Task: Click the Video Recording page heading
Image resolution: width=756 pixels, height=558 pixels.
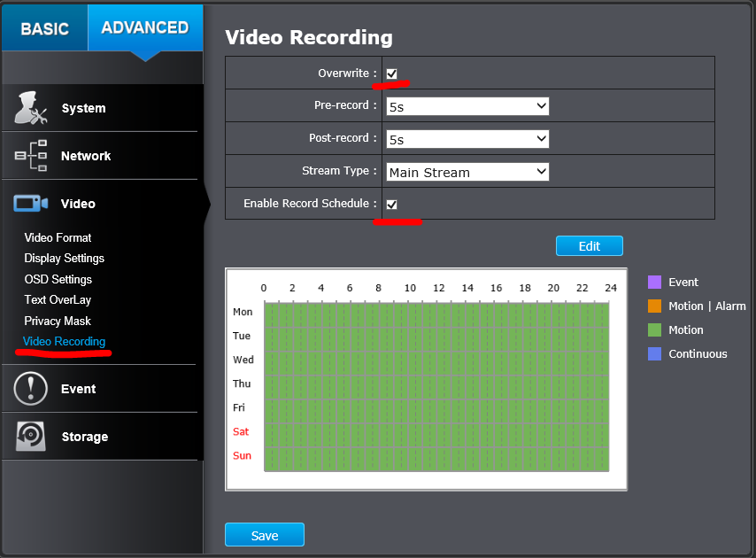Action: pyautogui.click(x=309, y=37)
